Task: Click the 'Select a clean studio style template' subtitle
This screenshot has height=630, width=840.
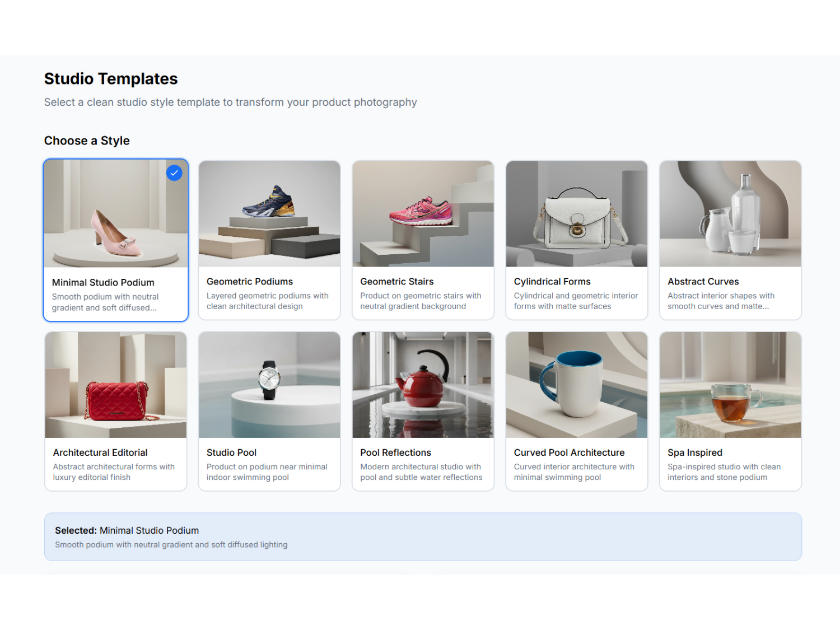Action: [230, 102]
